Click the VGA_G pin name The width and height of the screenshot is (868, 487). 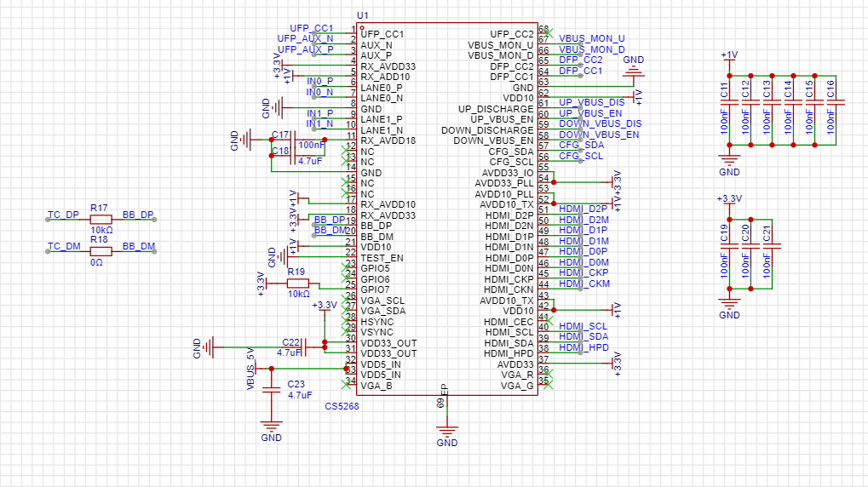pos(518,386)
